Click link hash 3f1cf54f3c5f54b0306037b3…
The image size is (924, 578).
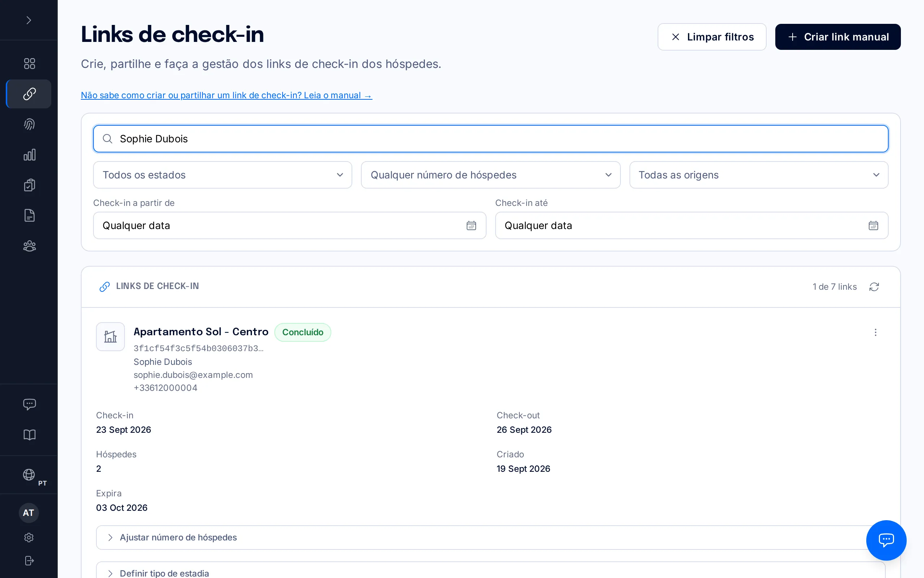pos(198,348)
